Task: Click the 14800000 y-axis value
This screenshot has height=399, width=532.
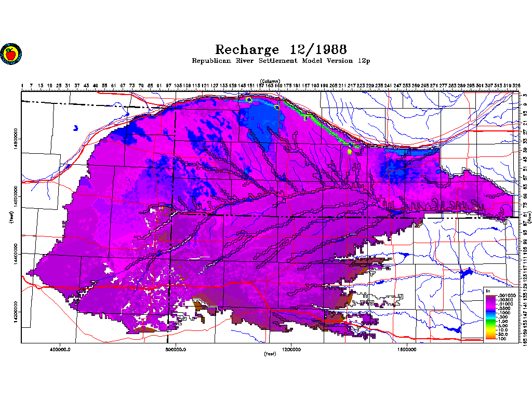Action: pyautogui.click(x=16, y=139)
